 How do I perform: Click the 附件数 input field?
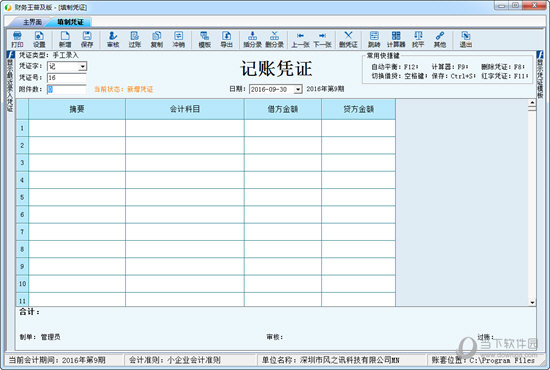67,89
